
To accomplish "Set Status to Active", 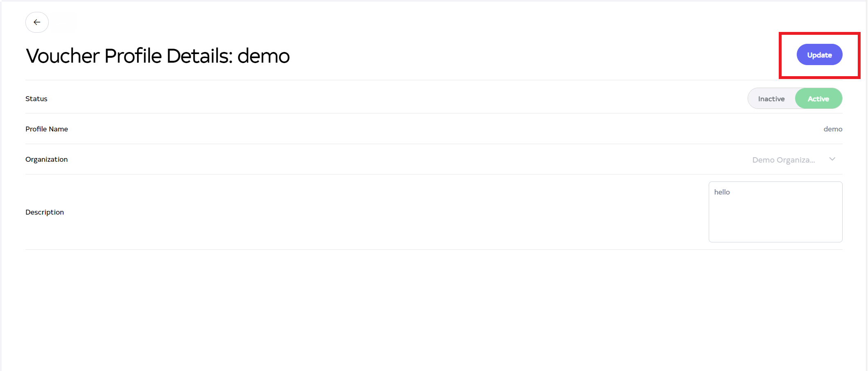I will (818, 99).
